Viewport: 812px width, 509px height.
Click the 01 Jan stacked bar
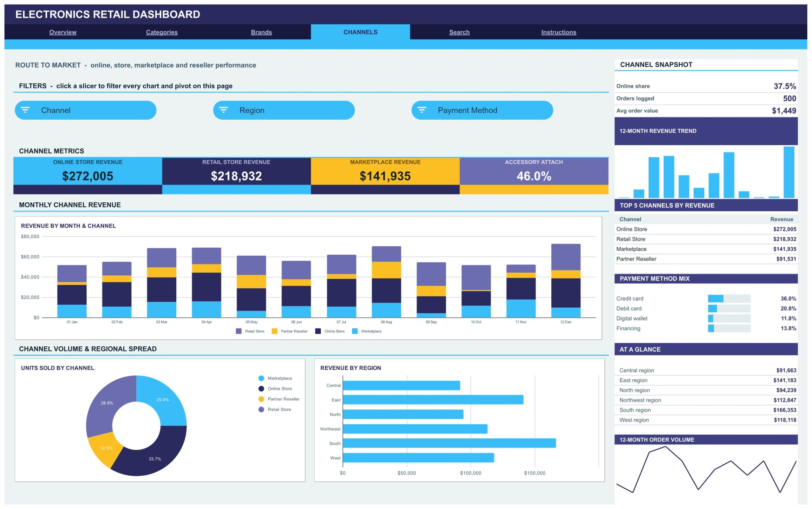click(72, 291)
